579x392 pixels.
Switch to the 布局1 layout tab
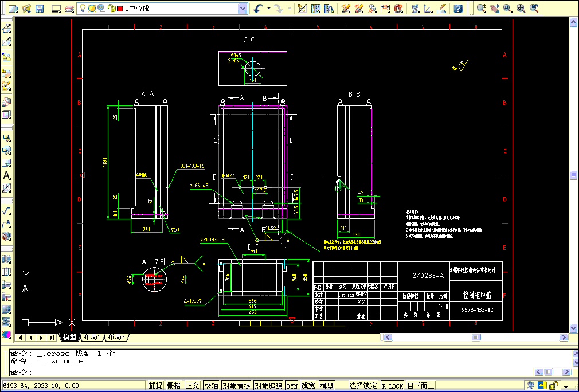click(x=92, y=336)
